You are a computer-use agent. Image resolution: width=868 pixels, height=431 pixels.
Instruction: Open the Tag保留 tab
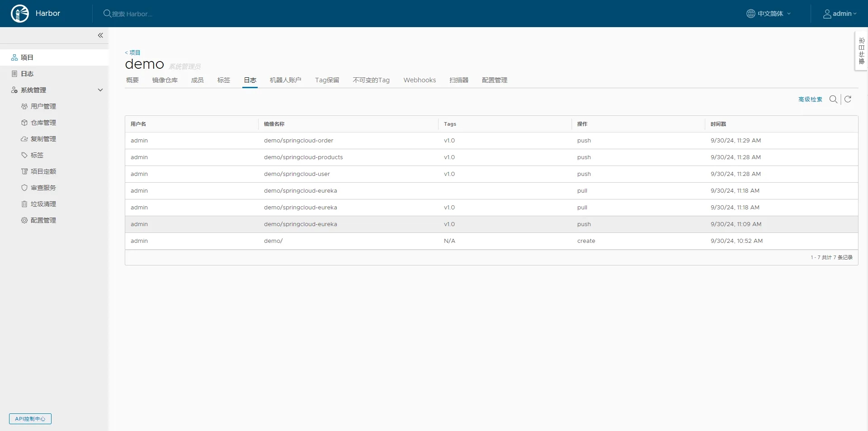[327, 80]
